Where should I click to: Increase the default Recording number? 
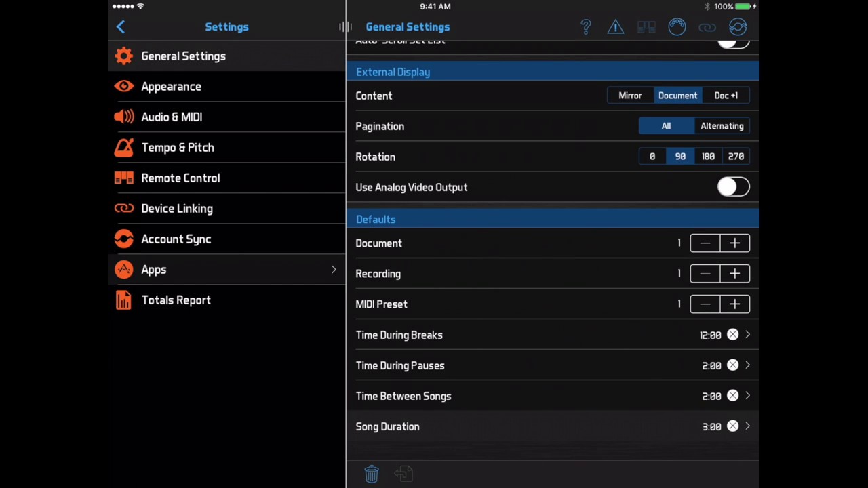pos(735,274)
